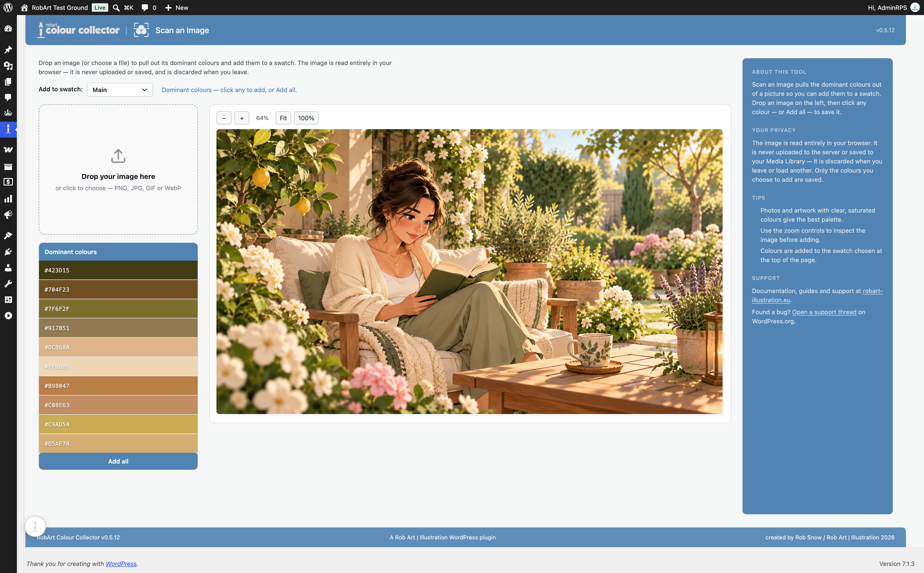The height and width of the screenshot is (573, 924).
Task: Open Analytics bar-chart sidebar icon
Action: coord(8,199)
